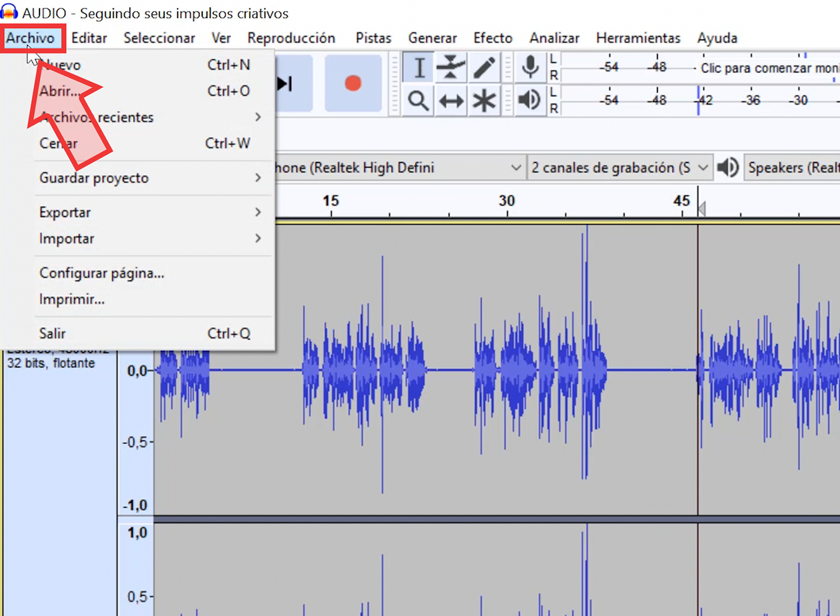Select the Selection (I-beam) tool

(x=419, y=68)
